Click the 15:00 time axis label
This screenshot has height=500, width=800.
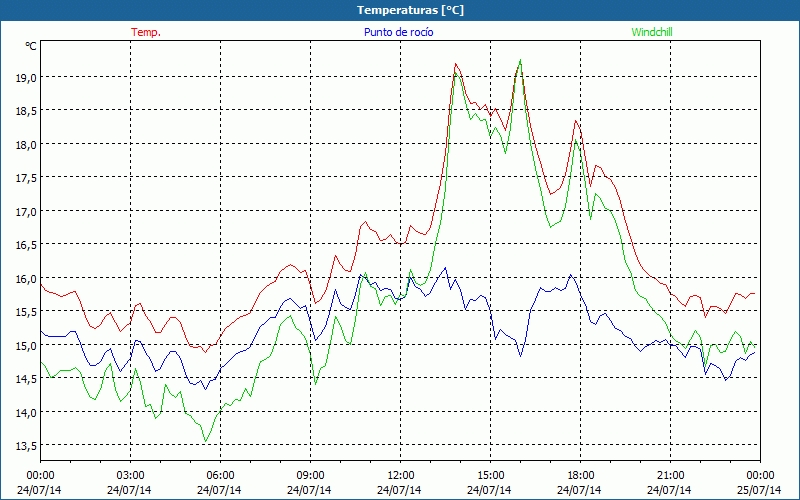click(490, 476)
